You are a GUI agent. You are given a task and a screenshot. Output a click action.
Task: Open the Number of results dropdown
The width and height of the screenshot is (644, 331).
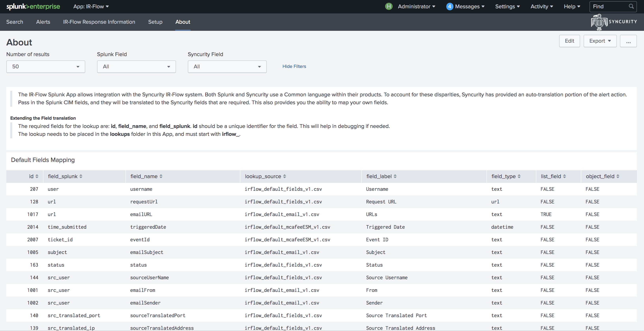point(46,67)
